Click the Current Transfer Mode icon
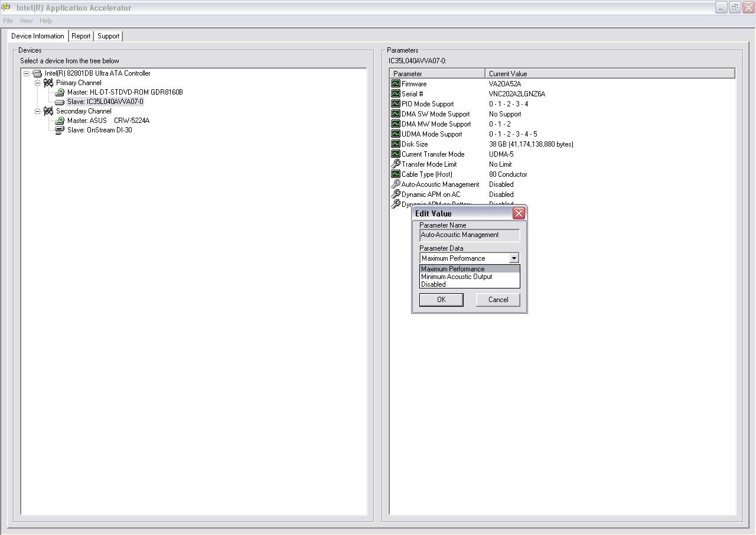756x535 pixels. pyautogui.click(x=396, y=154)
